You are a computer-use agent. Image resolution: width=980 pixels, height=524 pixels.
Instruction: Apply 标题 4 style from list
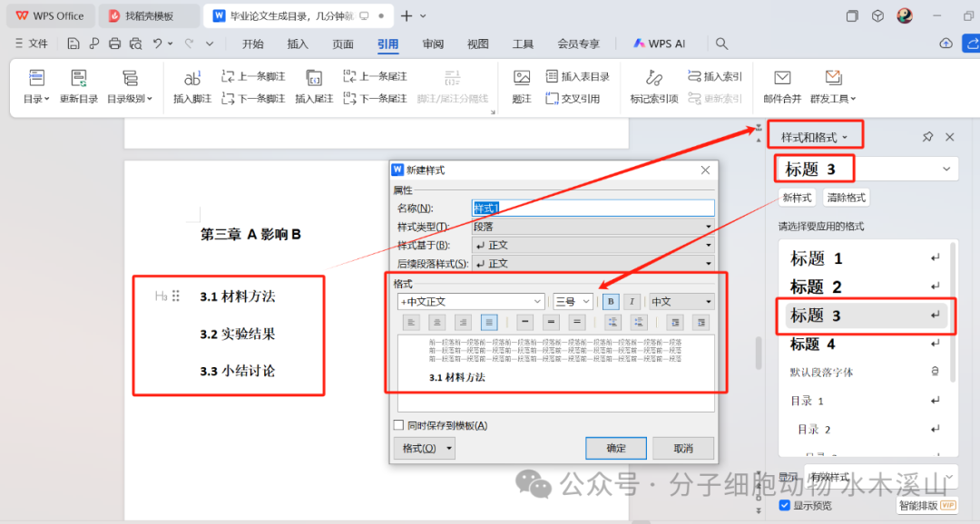[865, 344]
